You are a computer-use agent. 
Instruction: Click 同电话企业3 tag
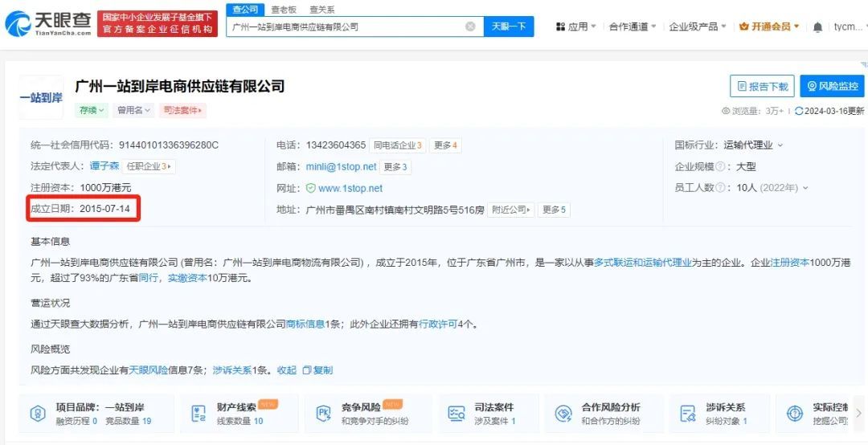[398, 145]
